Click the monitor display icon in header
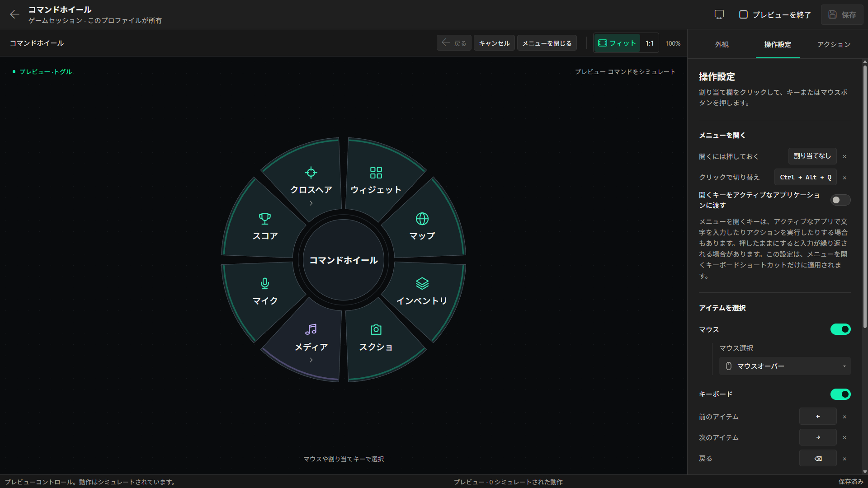This screenshot has height=488, width=868. (x=719, y=14)
